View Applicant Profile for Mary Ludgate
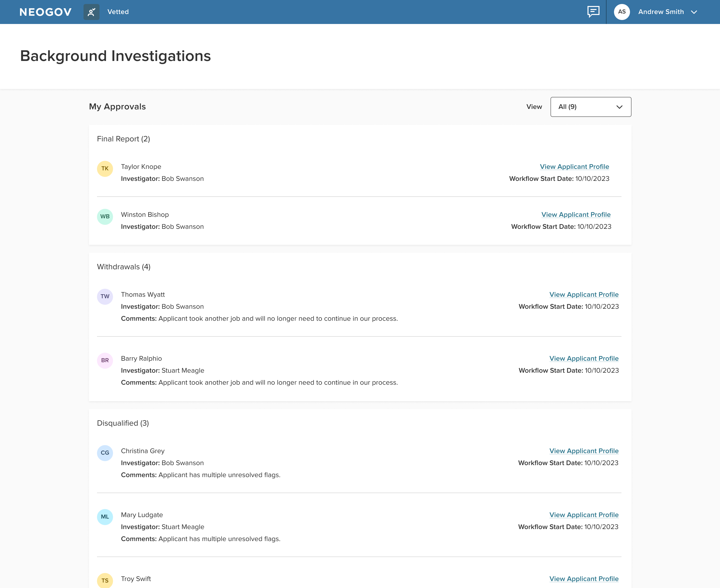The height and width of the screenshot is (588, 720). [x=584, y=515]
